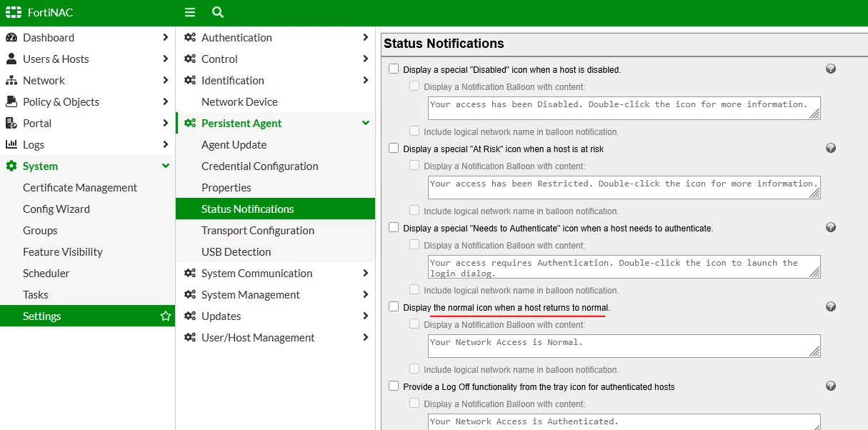868x430 pixels.
Task: Expand the Updates section chevron
Action: tap(366, 316)
